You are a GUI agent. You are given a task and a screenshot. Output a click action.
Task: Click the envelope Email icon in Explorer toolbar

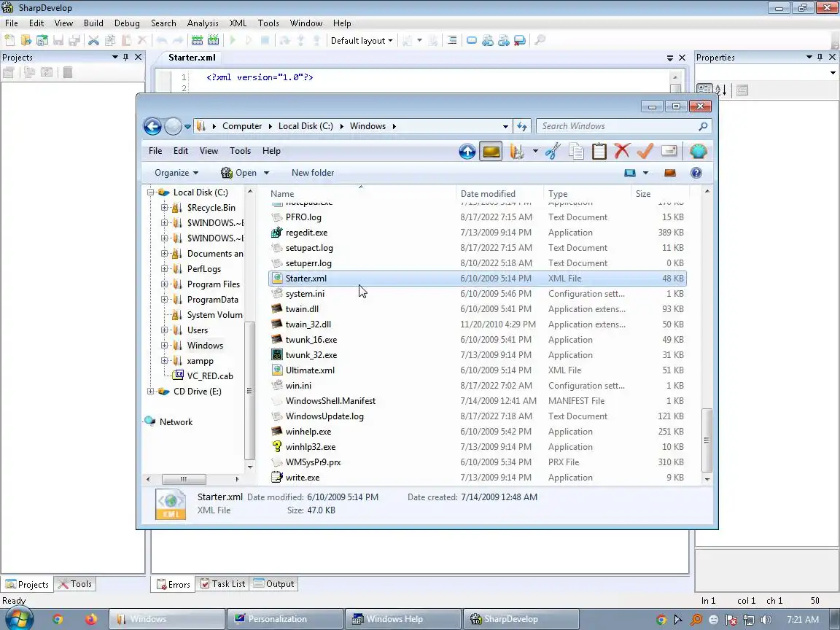pos(669,152)
